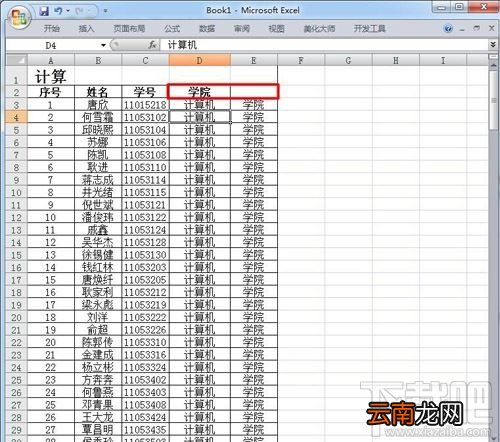Screen dimensions: 500x442
Task: Expand the formula bar with double chevron
Action: tap(493, 45)
